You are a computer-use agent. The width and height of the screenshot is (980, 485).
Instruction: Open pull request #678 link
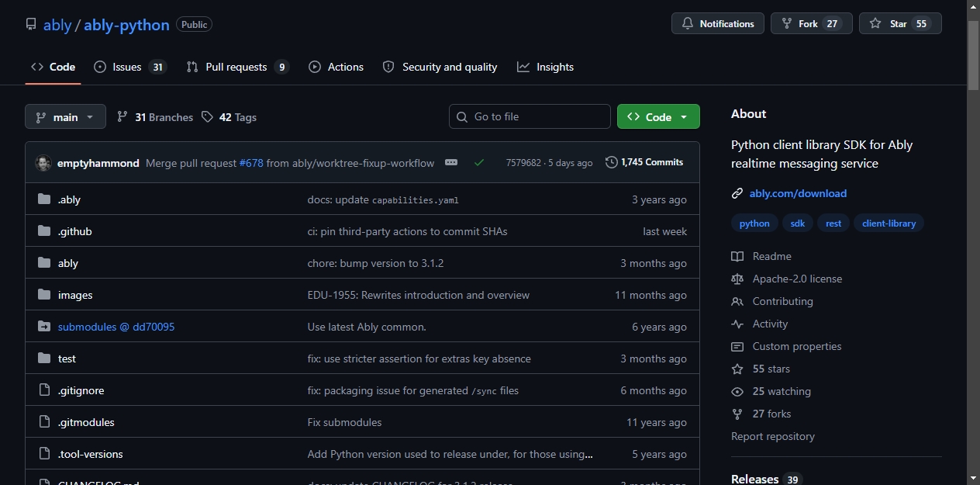pos(251,163)
